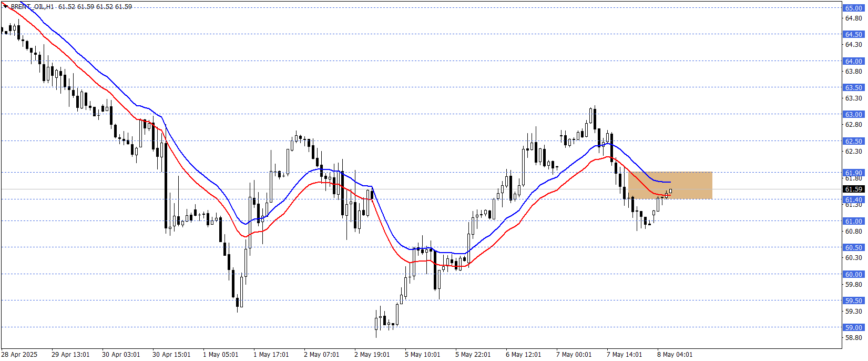The height and width of the screenshot is (361, 868).
Task: Click the 5 May 10:01 time label
Action: 423,354
